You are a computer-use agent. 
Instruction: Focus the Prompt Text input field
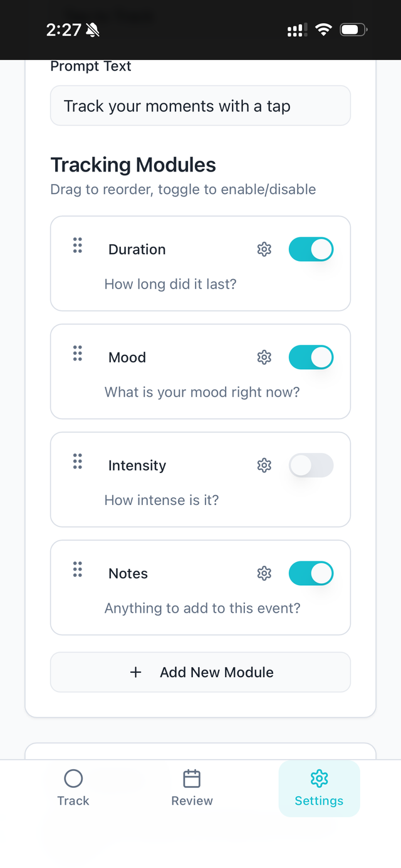(200, 106)
